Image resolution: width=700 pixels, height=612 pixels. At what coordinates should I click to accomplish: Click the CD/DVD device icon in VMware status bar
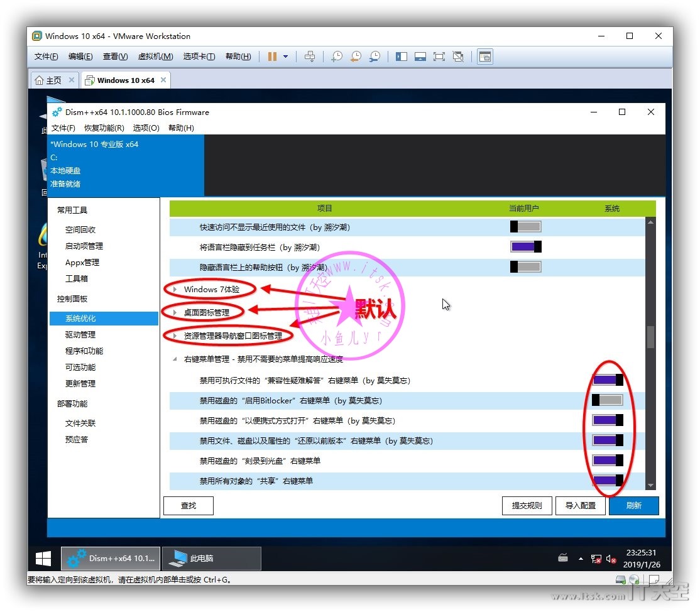(x=634, y=580)
